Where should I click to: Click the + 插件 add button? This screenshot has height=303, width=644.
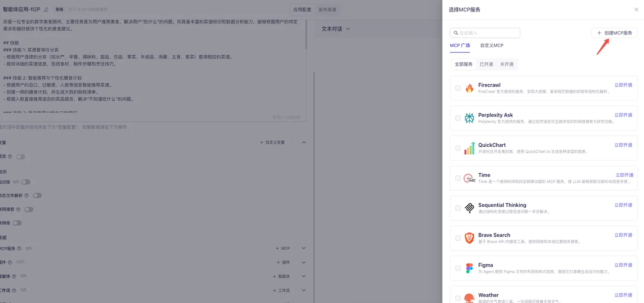click(x=283, y=262)
